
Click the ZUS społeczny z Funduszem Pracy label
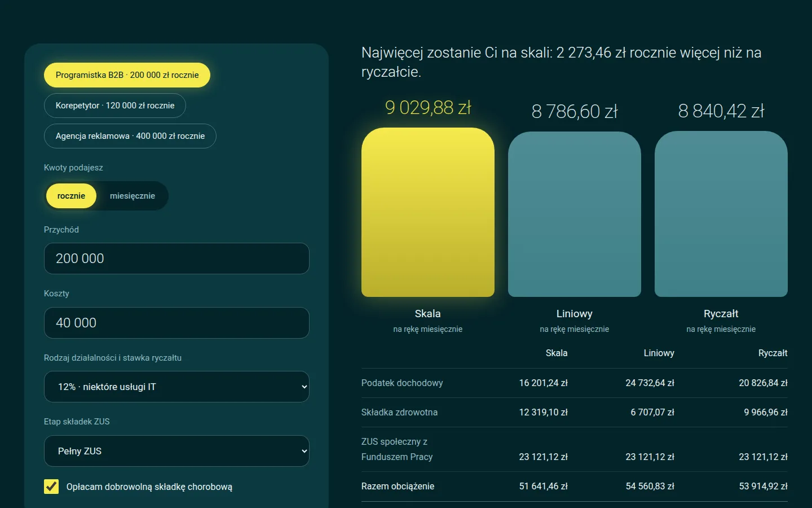(397, 449)
